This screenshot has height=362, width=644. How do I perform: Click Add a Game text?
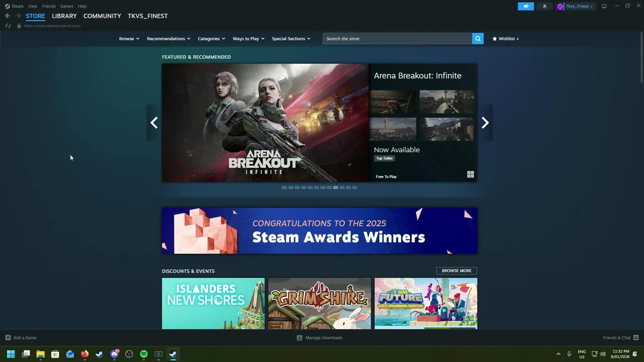click(x=25, y=338)
